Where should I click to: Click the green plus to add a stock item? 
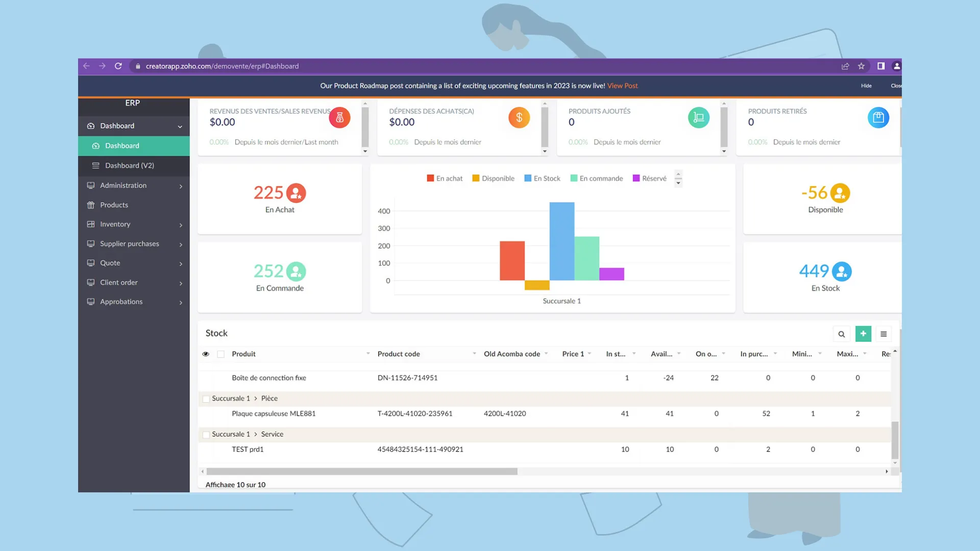point(863,334)
